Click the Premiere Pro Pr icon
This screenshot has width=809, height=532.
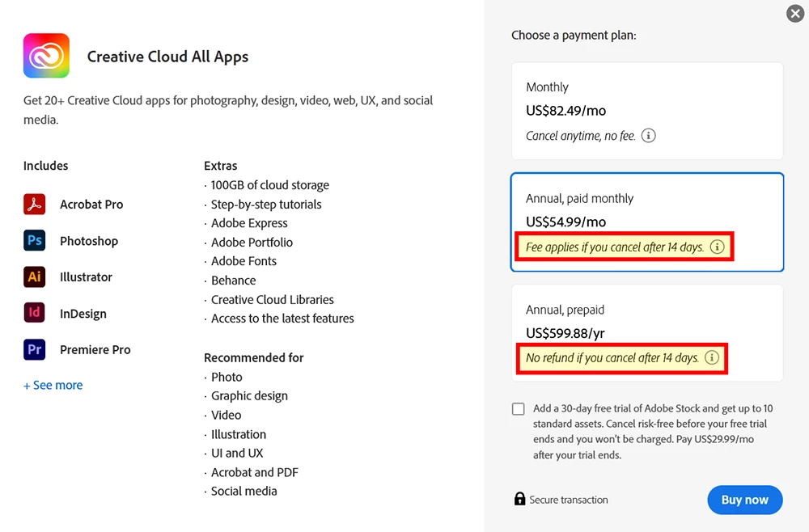click(35, 349)
